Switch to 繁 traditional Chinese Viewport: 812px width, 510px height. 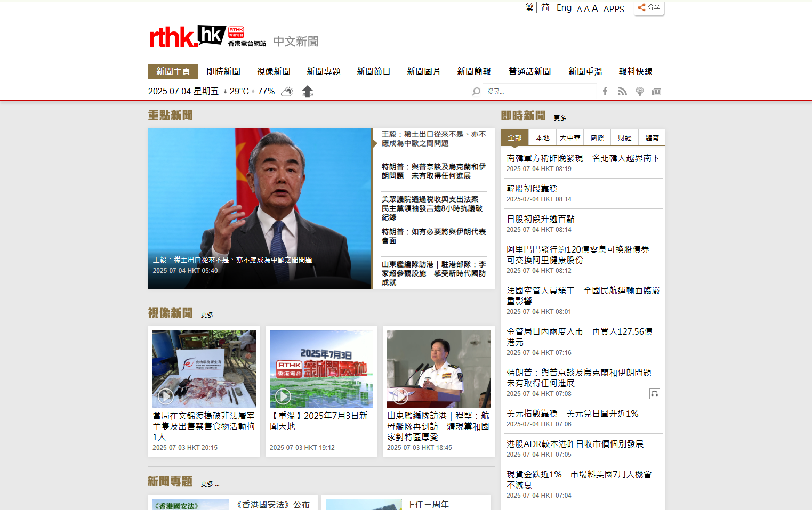tap(529, 7)
